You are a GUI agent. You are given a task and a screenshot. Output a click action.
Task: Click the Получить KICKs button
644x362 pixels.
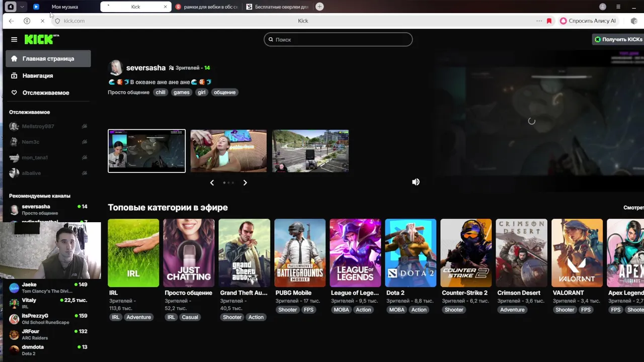pos(618,39)
